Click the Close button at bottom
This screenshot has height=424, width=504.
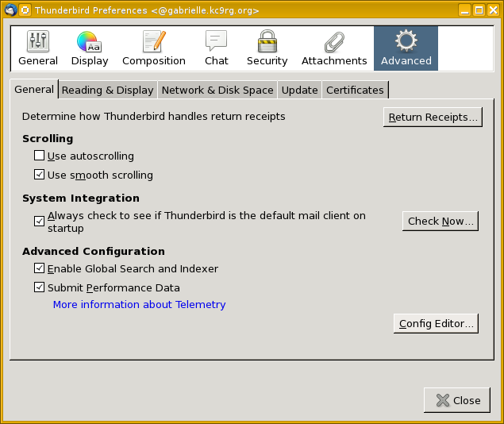[x=457, y=400]
